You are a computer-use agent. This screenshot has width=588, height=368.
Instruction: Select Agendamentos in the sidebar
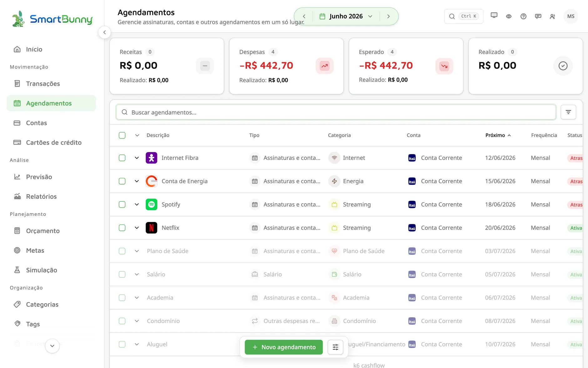51,103
